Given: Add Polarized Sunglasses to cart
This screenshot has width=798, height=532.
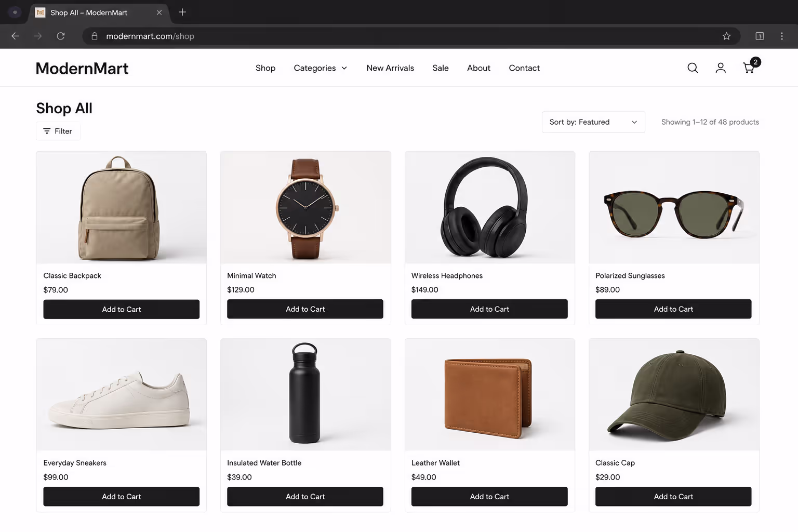Looking at the screenshot, I should click(x=673, y=309).
